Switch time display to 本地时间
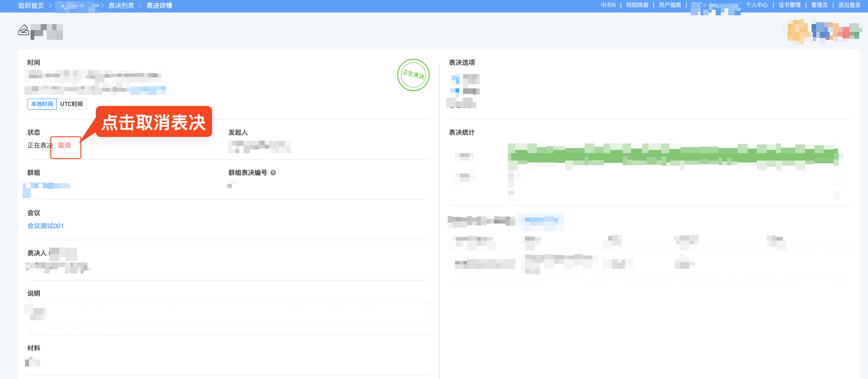868x379 pixels. [x=42, y=104]
